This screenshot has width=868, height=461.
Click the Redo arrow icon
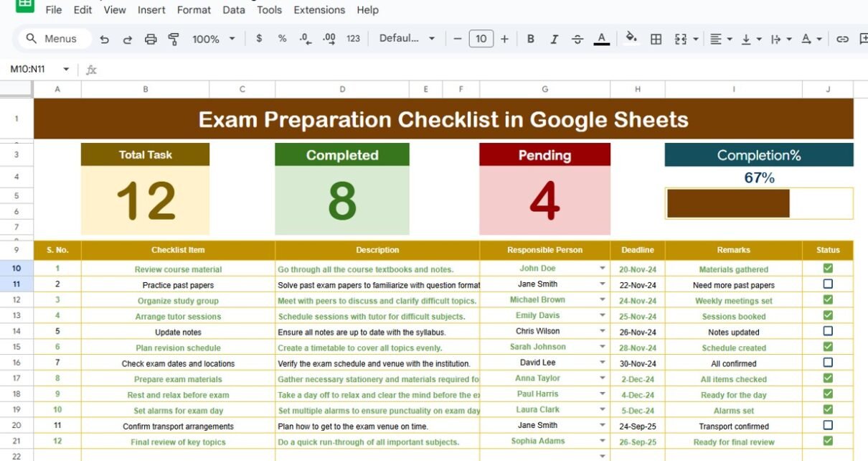click(x=128, y=39)
